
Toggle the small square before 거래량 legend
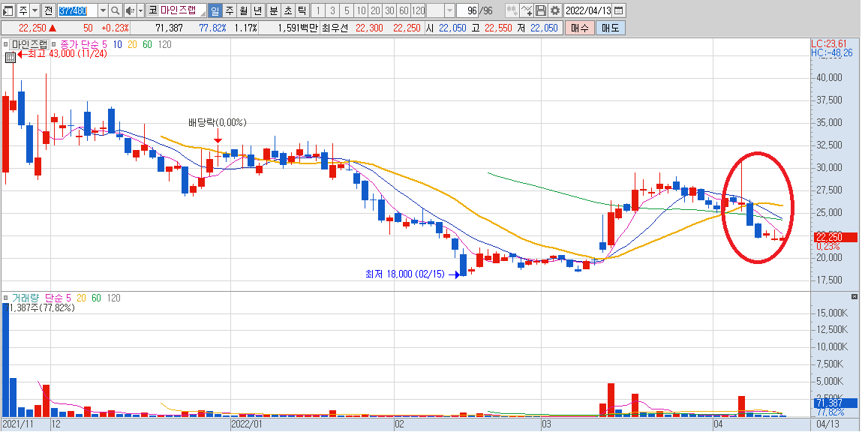[5, 298]
